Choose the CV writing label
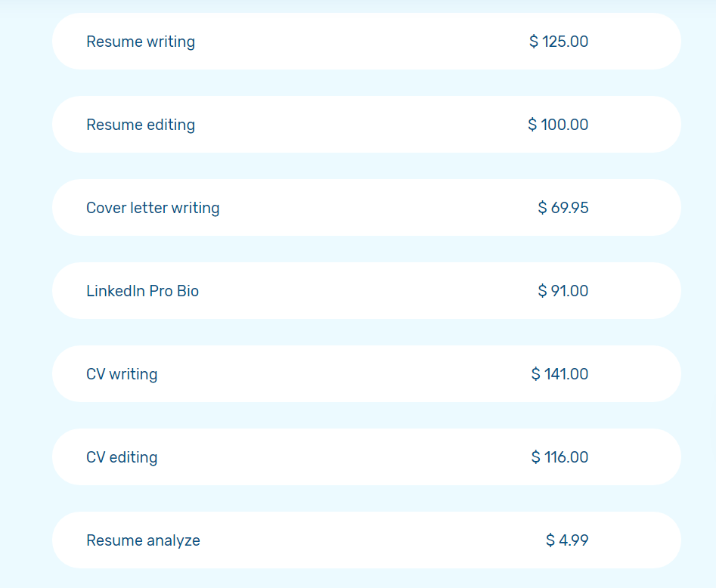The height and width of the screenshot is (588, 716). [122, 374]
